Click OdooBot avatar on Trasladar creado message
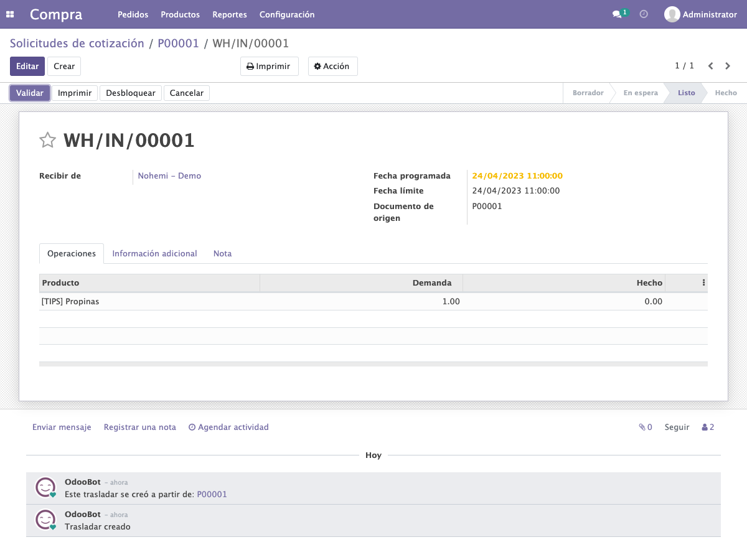The width and height of the screenshot is (747, 560). (45, 520)
